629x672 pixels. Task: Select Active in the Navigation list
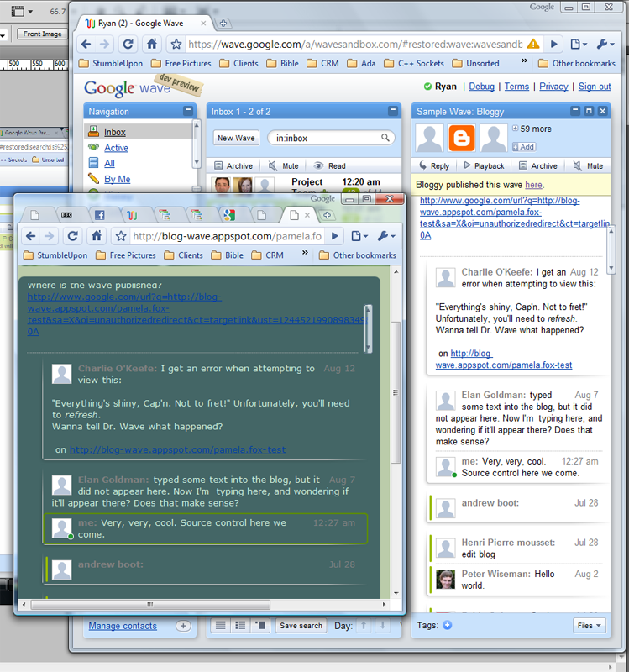[x=116, y=148]
